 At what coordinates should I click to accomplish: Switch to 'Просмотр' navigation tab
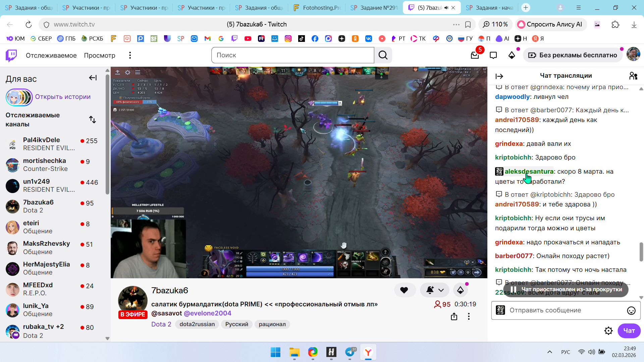100,55
